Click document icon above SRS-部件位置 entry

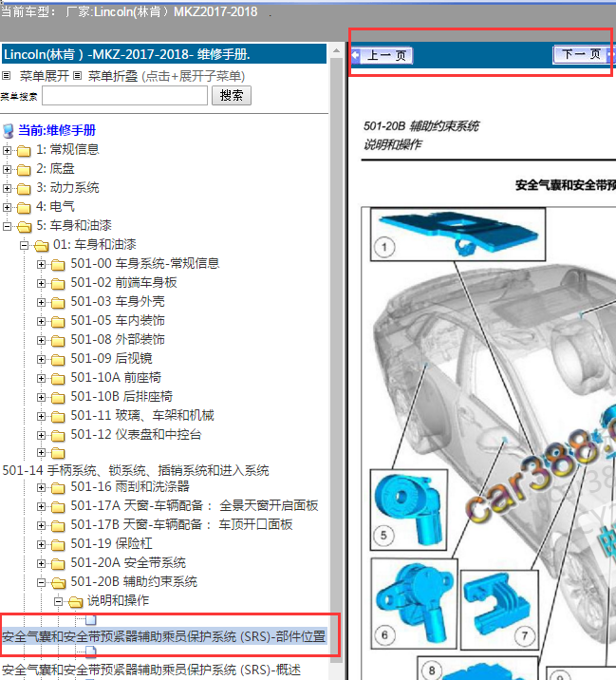coord(90,620)
